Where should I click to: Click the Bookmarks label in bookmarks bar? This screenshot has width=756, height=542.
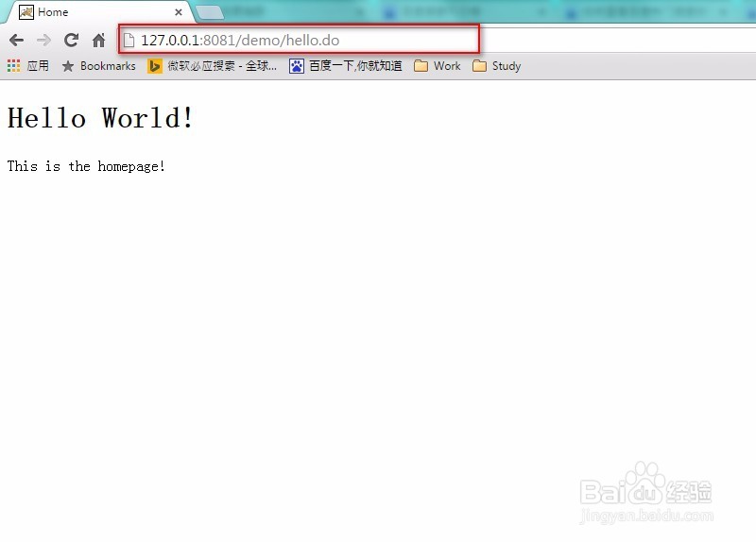[x=108, y=66]
